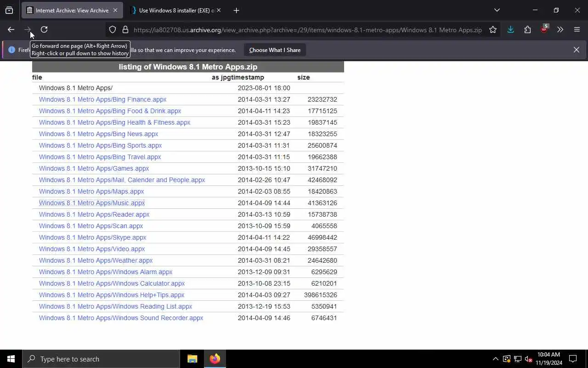
Task: Open the Firefox View icon in tab bar
Action: point(9,10)
